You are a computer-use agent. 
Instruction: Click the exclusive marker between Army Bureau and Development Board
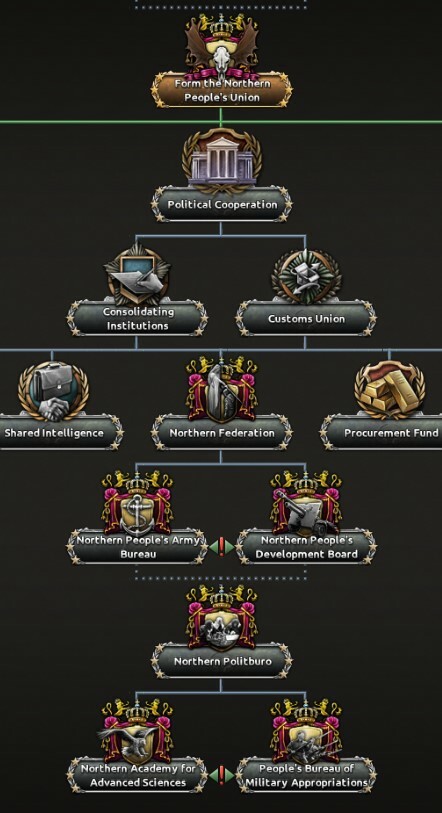point(222,546)
